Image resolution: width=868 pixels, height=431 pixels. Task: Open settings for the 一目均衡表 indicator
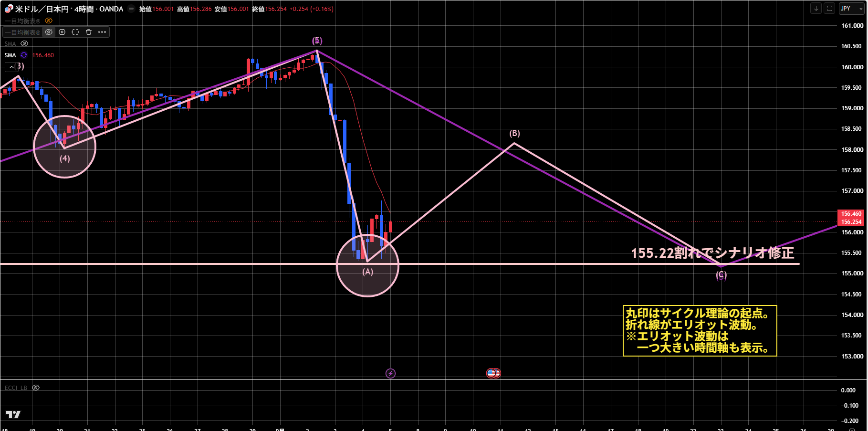[62, 32]
